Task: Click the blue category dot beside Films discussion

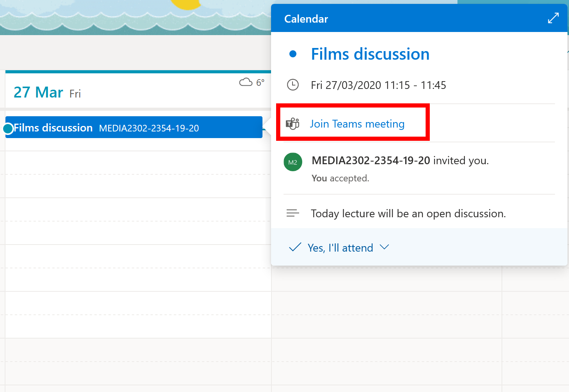Action: pyautogui.click(x=293, y=54)
